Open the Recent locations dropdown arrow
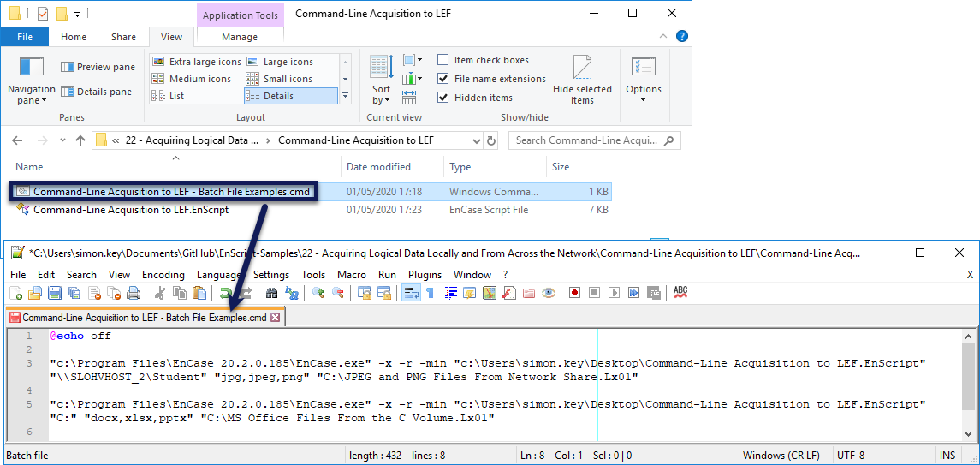 coord(62,140)
